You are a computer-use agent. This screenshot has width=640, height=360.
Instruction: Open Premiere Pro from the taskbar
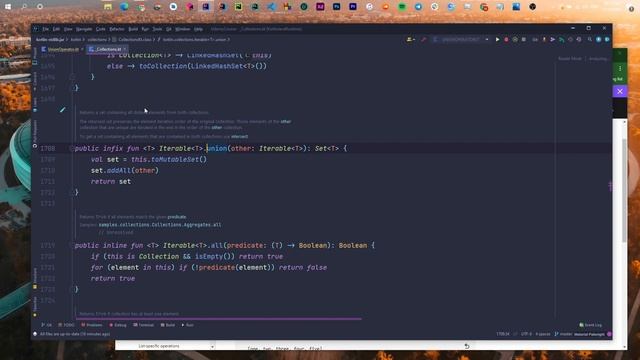(353, 7)
